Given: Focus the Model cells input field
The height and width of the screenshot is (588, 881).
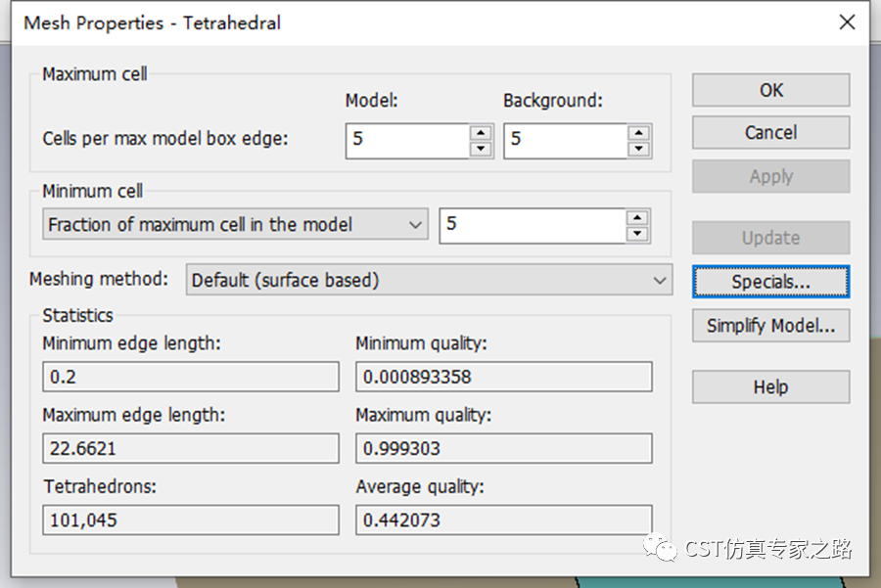Looking at the screenshot, I should [x=406, y=140].
